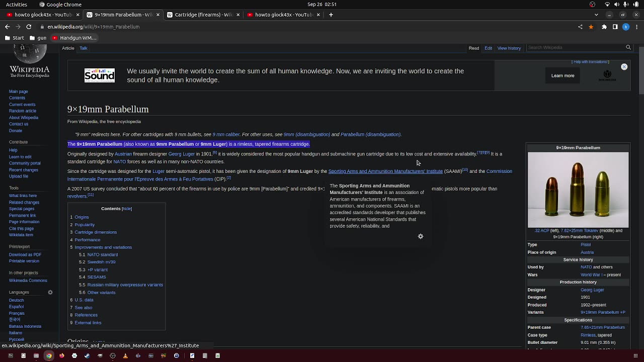Viewport: 644px width, 362px height.
Task: Hide the Contents table via hide link
Action: pyautogui.click(x=126, y=209)
